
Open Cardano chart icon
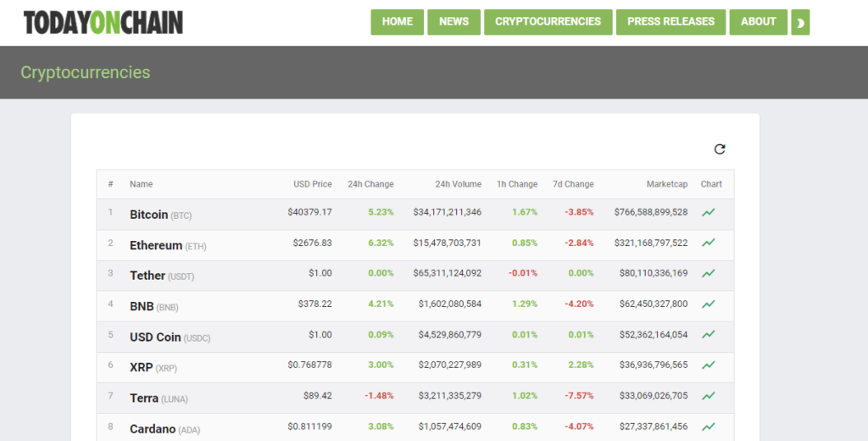pyautogui.click(x=708, y=427)
